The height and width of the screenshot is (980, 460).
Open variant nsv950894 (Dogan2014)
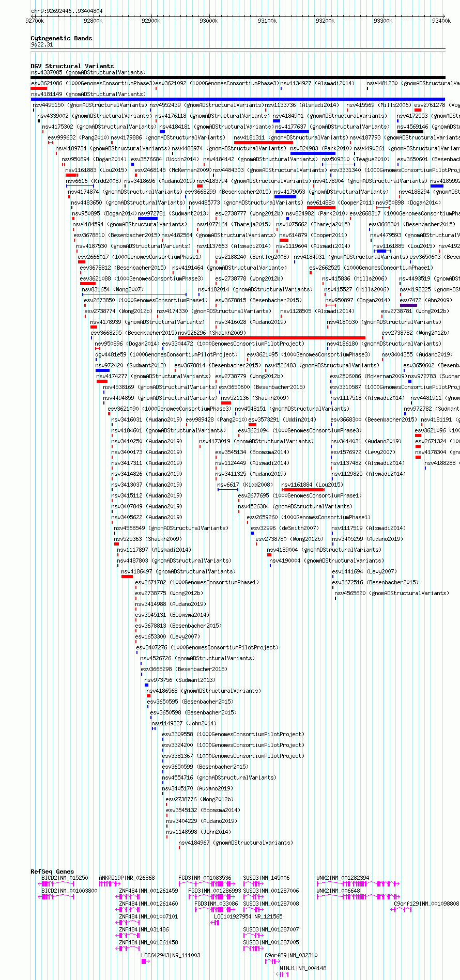(x=94, y=159)
